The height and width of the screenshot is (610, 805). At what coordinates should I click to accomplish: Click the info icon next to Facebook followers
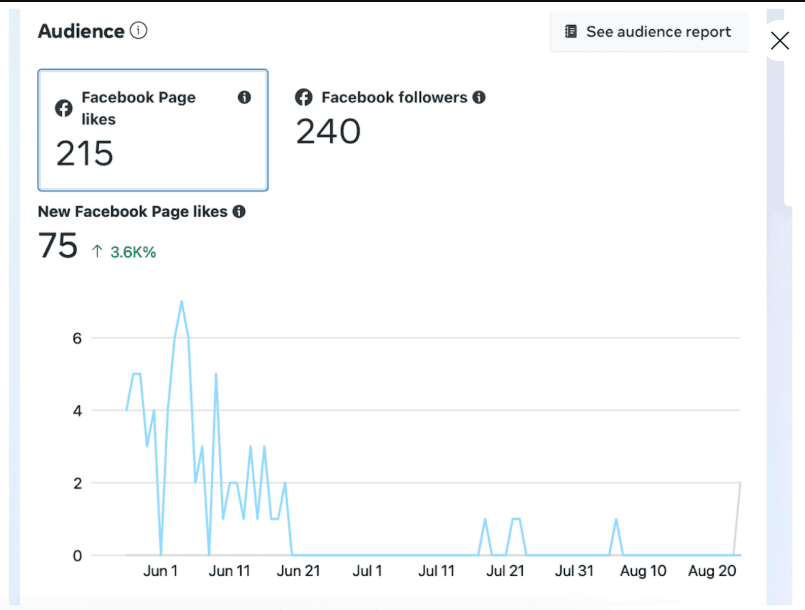(479, 97)
